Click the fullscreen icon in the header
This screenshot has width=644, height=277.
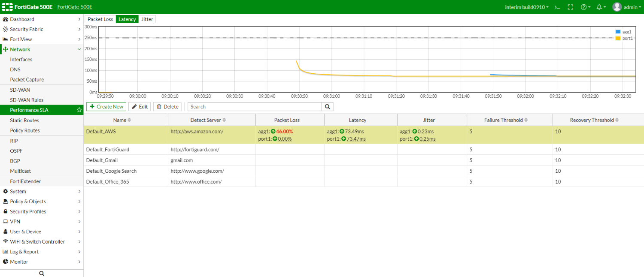click(570, 7)
